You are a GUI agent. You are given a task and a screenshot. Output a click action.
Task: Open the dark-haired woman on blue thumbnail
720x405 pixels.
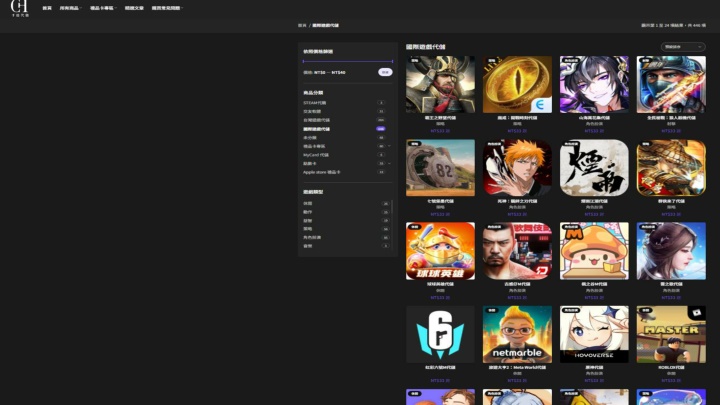point(671,251)
